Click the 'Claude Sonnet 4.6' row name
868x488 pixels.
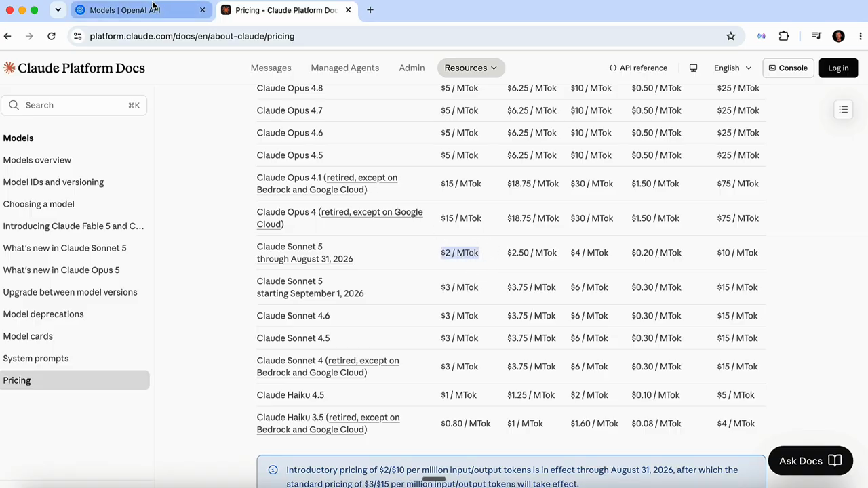click(293, 316)
